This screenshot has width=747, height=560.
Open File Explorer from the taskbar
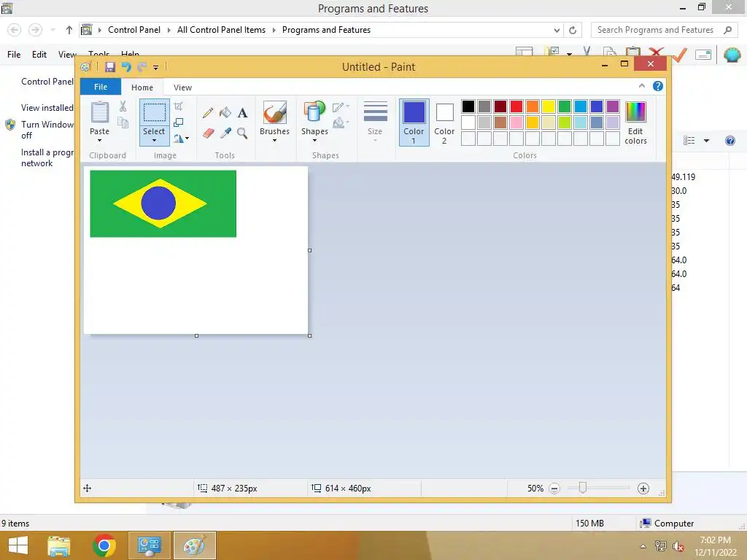point(59,545)
